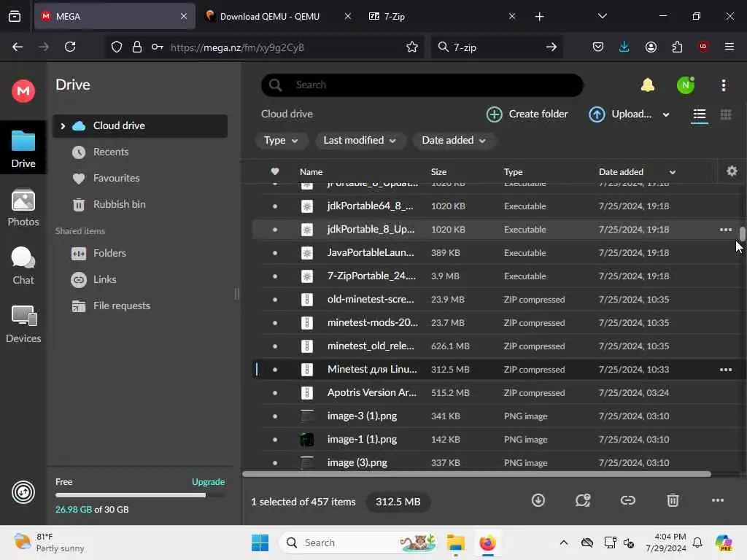Open MEGA top-right vertical dots menu
The height and width of the screenshot is (560, 747).
(x=724, y=85)
